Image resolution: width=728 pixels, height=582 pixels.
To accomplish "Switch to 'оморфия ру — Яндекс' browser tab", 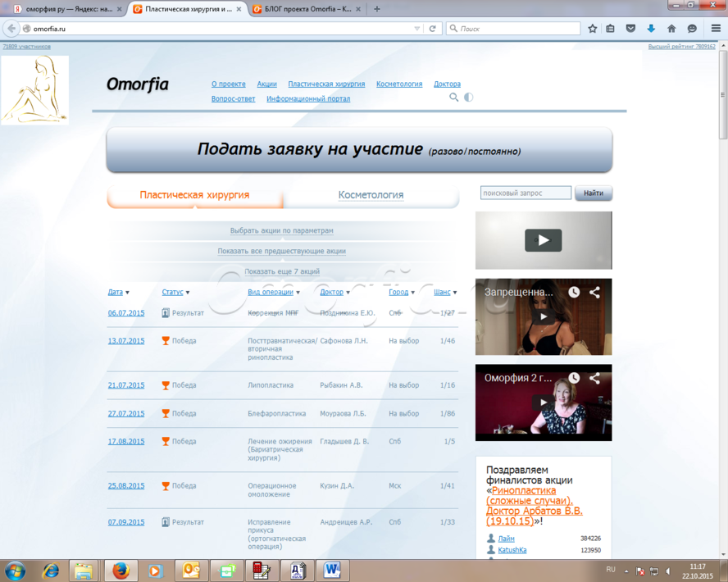I will [69, 9].
